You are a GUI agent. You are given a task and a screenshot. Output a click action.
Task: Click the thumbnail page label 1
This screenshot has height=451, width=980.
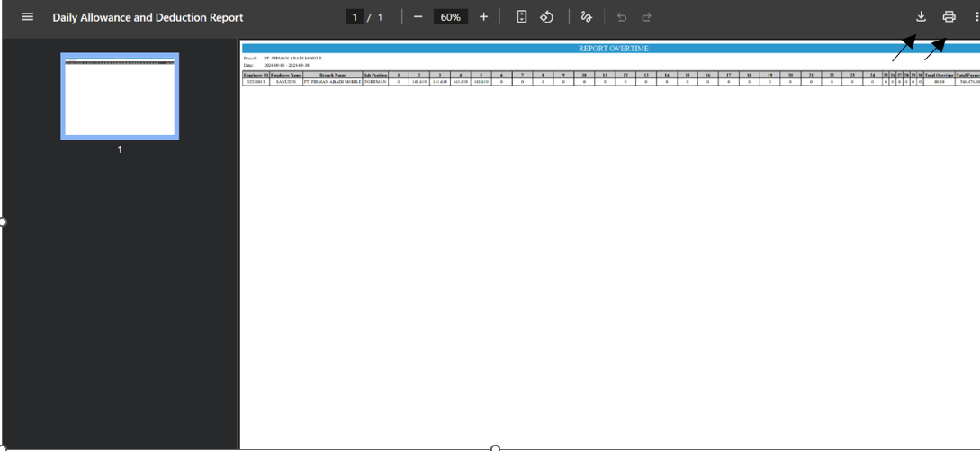click(x=120, y=149)
